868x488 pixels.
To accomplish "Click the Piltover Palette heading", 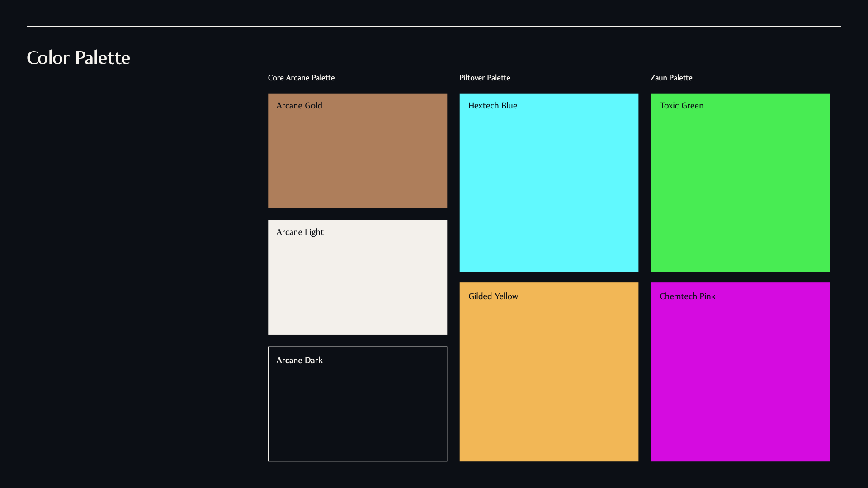I will pos(485,78).
